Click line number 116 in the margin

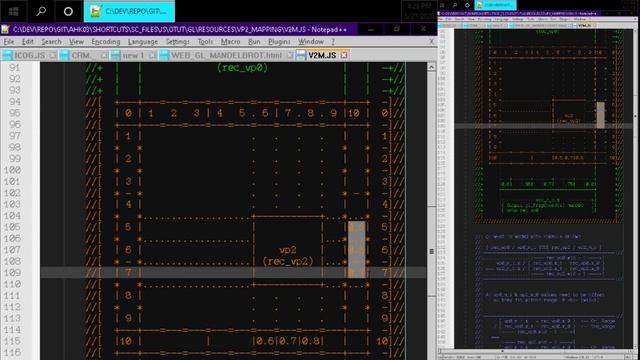click(11, 352)
